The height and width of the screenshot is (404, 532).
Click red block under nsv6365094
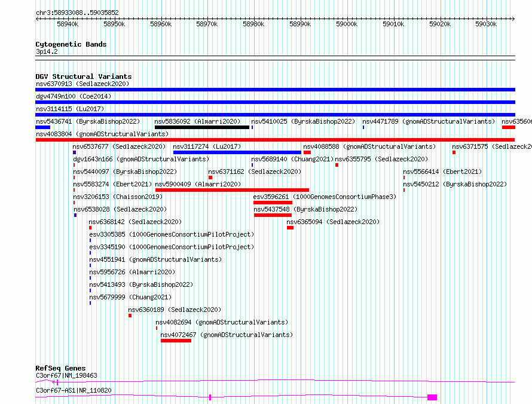pos(290,228)
